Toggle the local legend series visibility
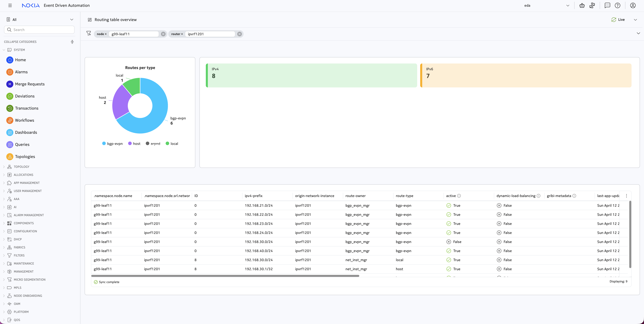 (172, 144)
